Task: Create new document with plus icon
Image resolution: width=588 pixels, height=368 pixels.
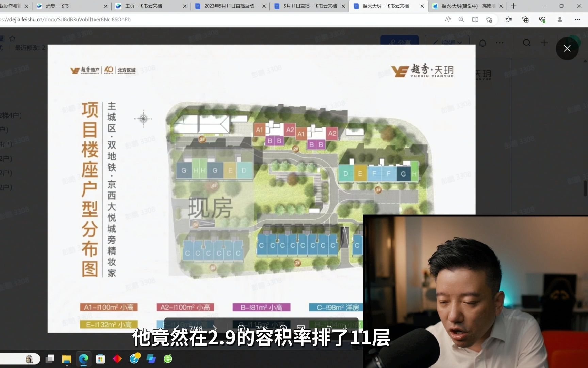Action: [x=544, y=43]
